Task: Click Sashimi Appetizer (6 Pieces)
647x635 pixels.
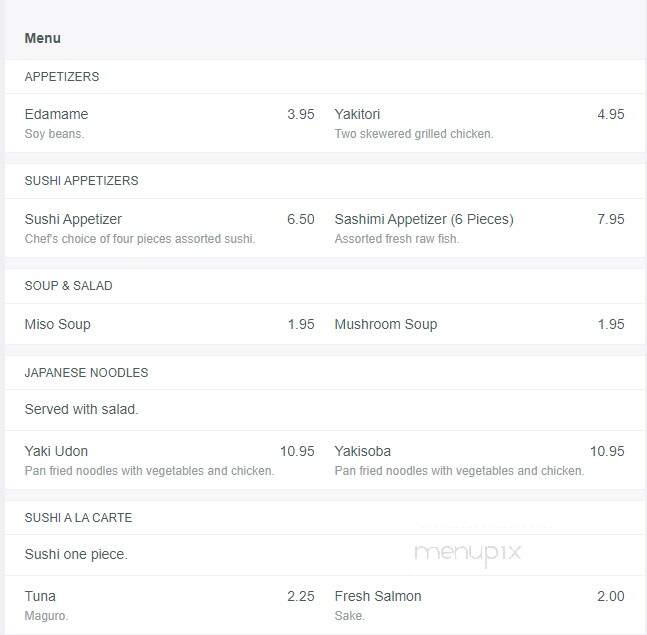Action: click(424, 219)
